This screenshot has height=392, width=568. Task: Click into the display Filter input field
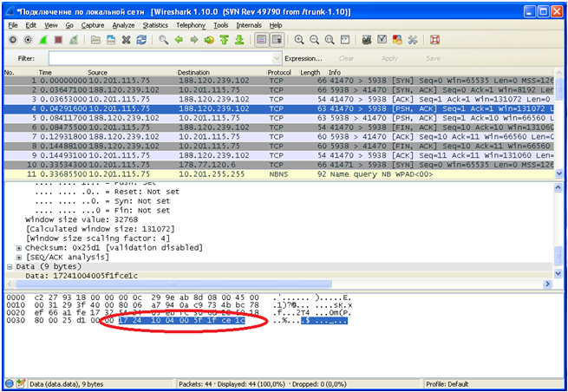point(160,58)
